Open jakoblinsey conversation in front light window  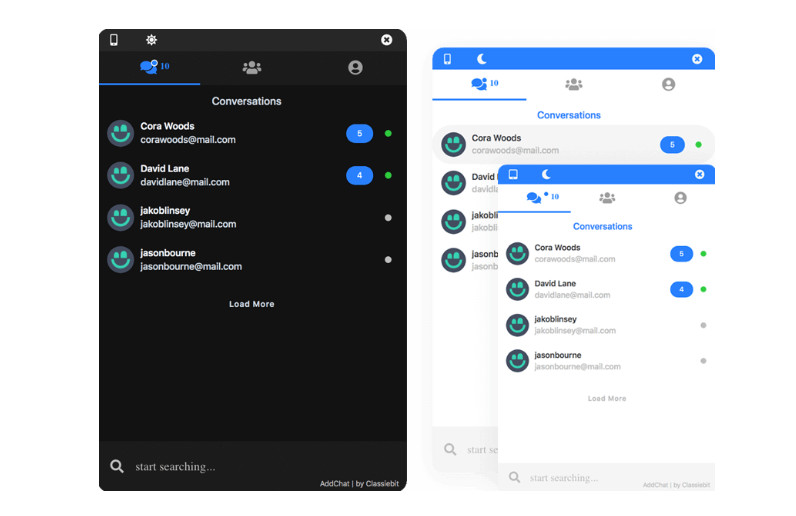pyautogui.click(x=607, y=325)
